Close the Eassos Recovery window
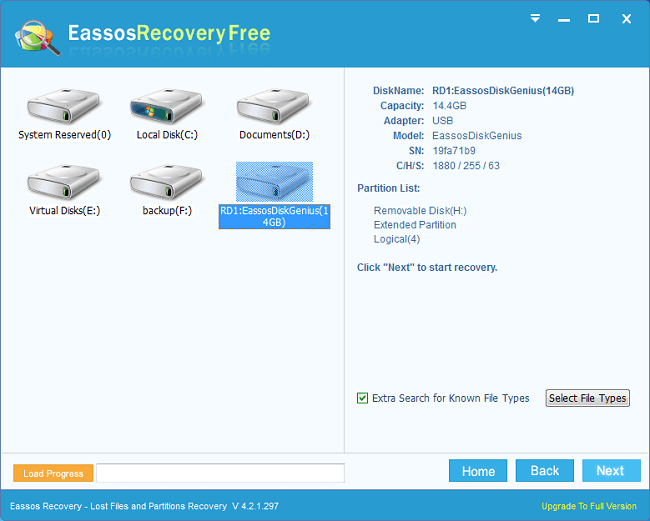Image resolution: width=650 pixels, height=521 pixels. coord(626,19)
